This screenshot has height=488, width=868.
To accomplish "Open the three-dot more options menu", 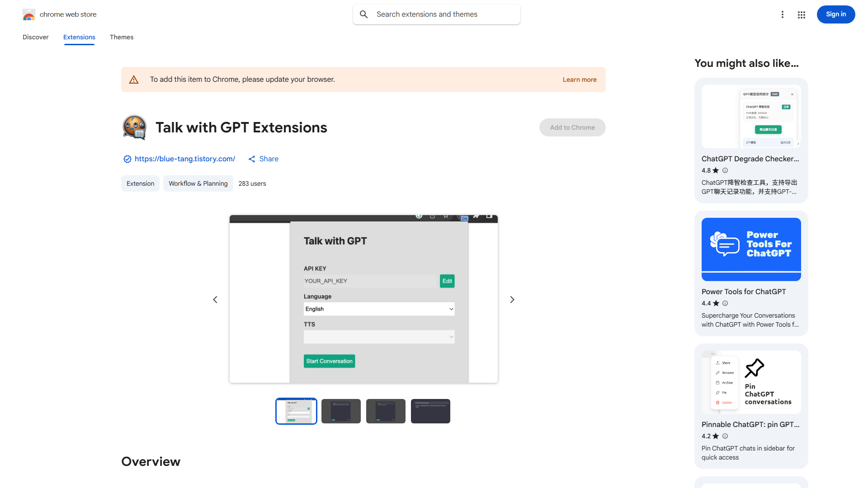I will (x=783, y=14).
